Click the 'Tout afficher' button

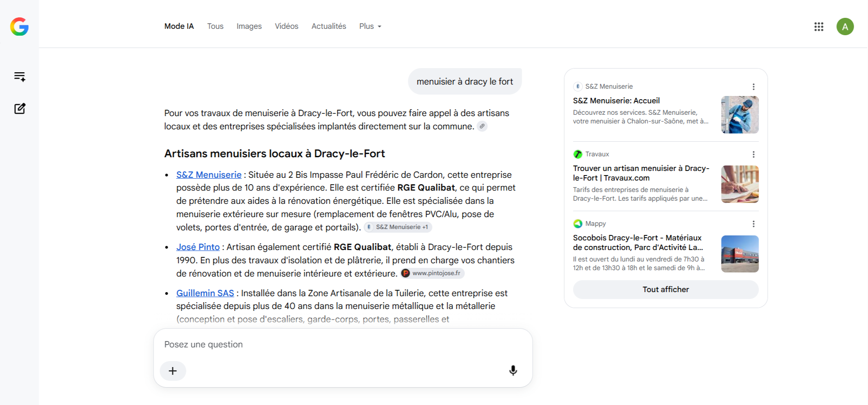[x=665, y=289]
